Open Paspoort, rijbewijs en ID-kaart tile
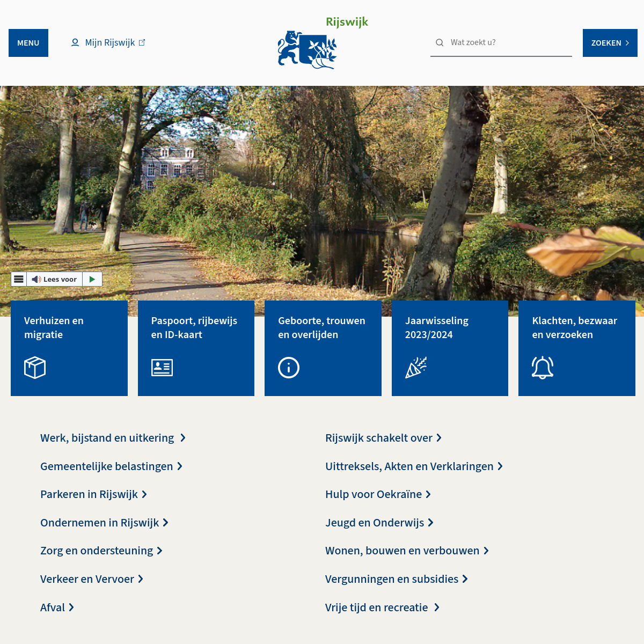Image resolution: width=644 pixels, height=644 pixels. (196, 348)
